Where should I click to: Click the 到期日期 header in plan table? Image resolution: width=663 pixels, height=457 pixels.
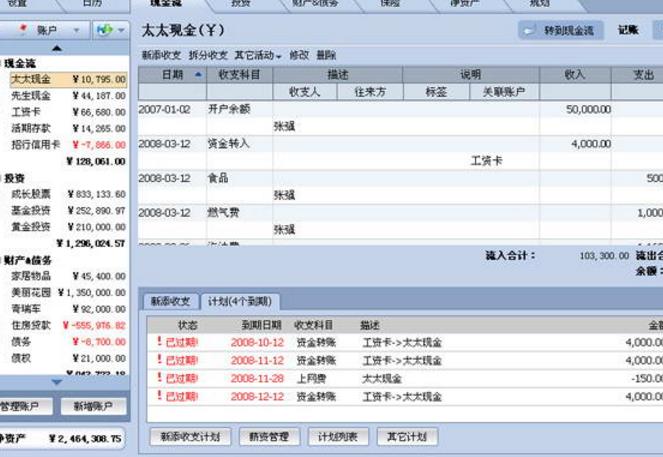(261, 325)
